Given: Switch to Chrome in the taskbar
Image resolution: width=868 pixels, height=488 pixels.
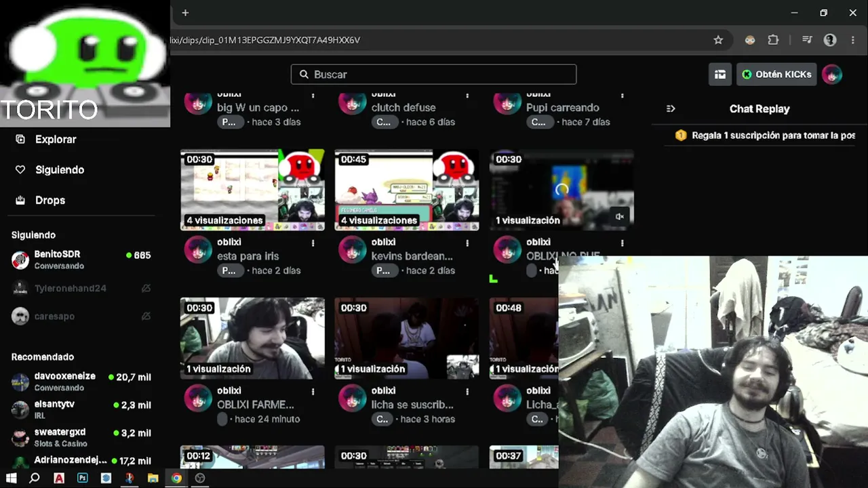Looking at the screenshot, I should click(x=176, y=479).
